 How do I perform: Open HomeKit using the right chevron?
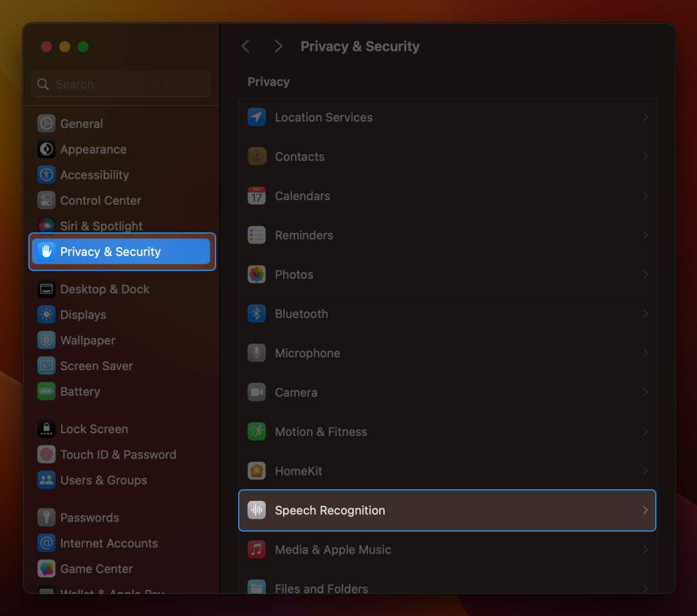coord(645,471)
